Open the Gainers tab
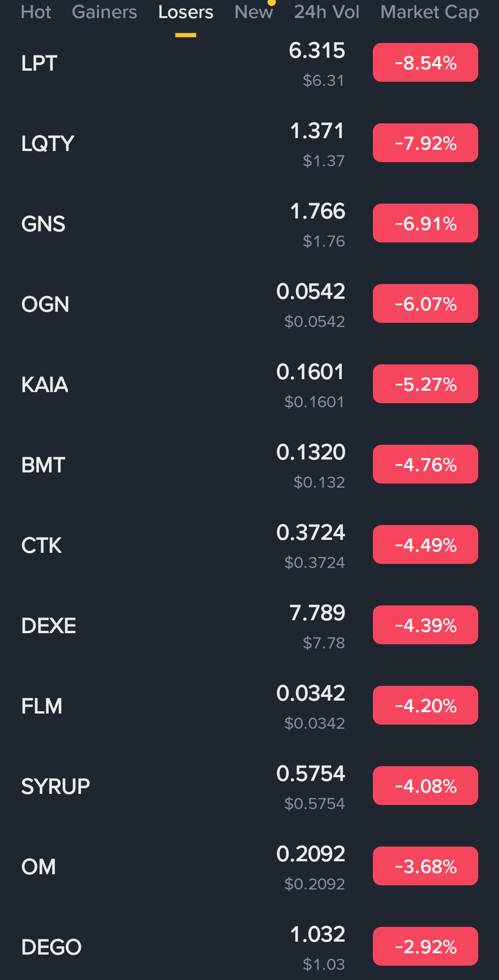Viewport: 499px width, 980px height. point(104,12)
